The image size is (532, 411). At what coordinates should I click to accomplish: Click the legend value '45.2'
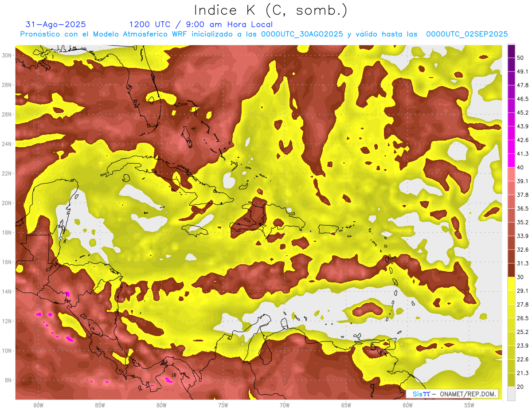coord(523,113)
